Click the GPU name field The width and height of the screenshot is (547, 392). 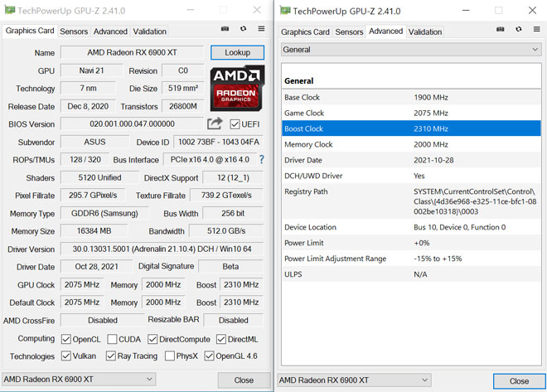pyautogui.click(x=132, y=53)
